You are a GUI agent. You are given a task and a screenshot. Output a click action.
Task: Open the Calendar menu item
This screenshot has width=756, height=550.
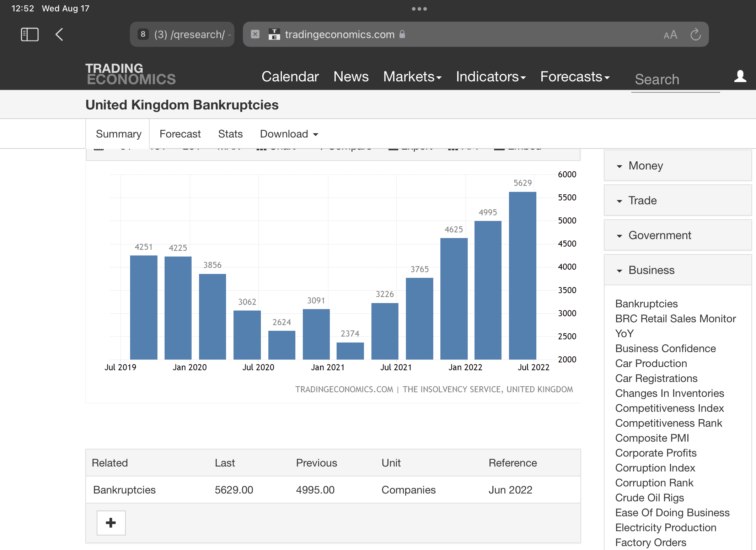290,77
